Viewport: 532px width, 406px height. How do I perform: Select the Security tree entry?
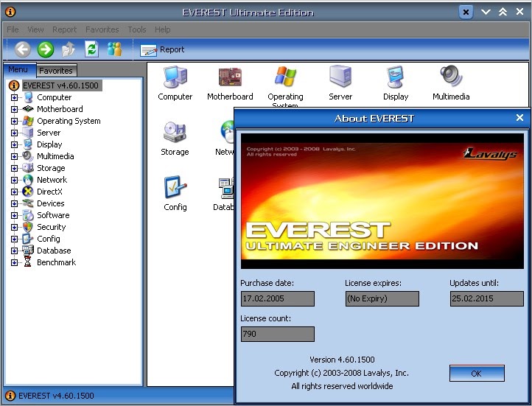52,227
